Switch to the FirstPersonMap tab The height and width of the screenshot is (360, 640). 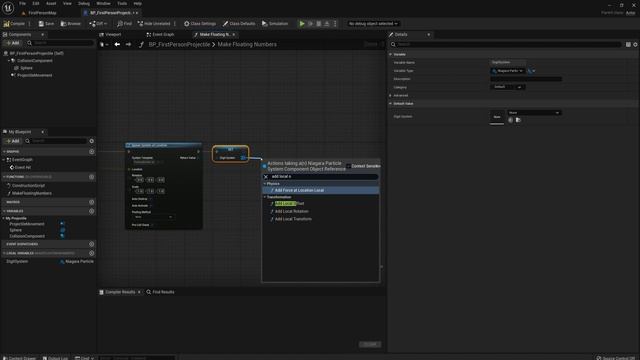point(42,13)
